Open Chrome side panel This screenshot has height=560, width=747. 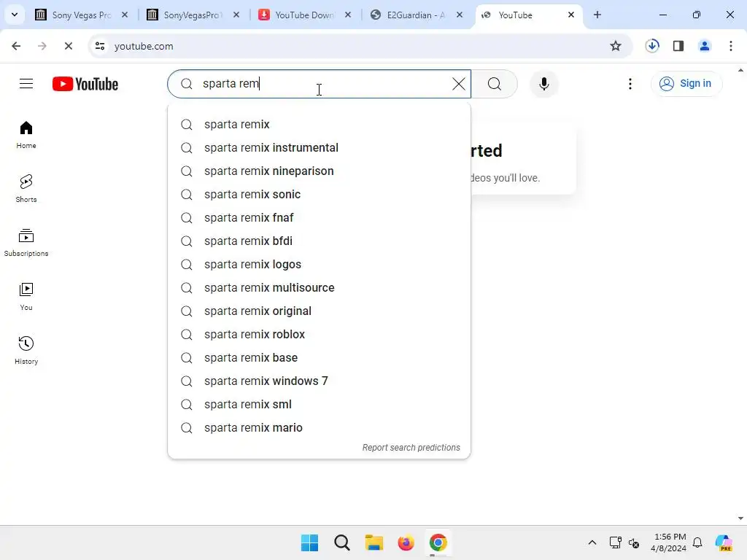click(x=678, y=46)
